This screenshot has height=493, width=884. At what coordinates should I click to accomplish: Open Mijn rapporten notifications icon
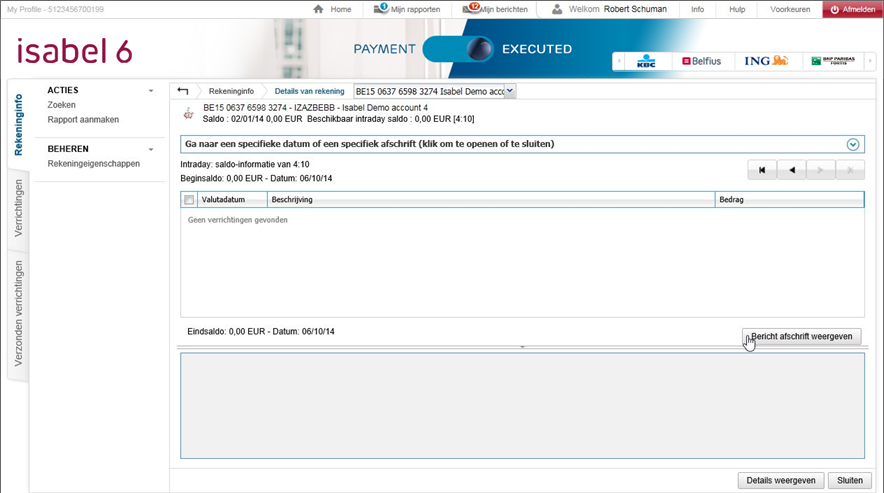(381, 9)
